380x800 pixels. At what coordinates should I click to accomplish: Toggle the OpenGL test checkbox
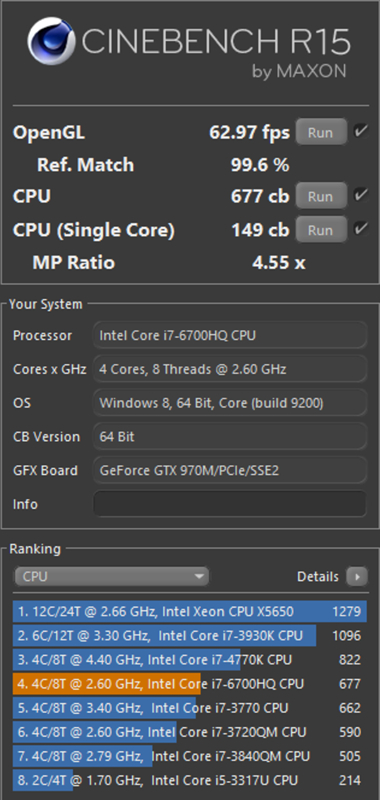[x=361, y=132]
